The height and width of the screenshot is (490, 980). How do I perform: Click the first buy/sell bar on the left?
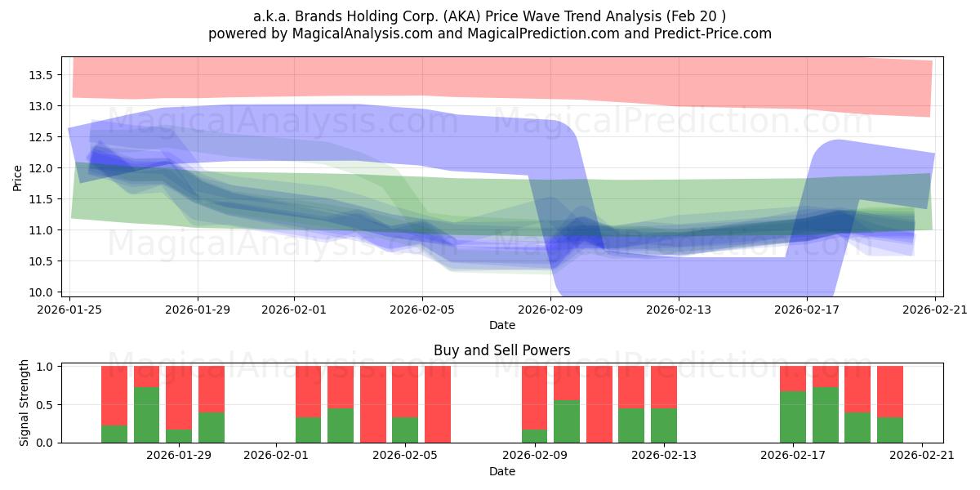[x=114, y=404]
